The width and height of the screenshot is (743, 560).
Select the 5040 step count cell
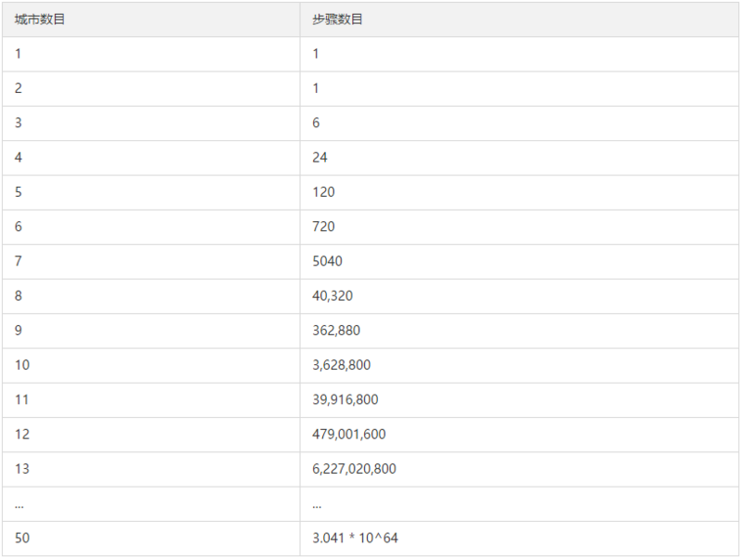pos(328,261)
